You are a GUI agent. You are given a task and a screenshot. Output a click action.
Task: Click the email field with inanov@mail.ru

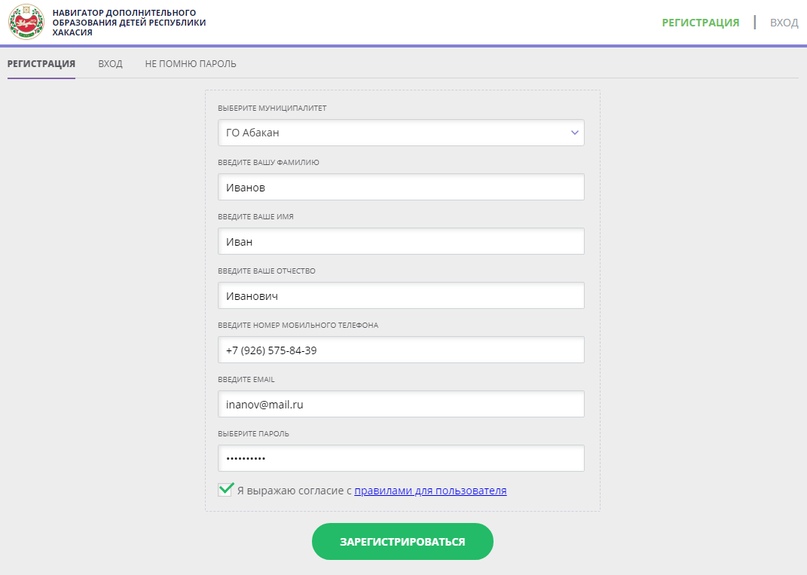point(401,404)
